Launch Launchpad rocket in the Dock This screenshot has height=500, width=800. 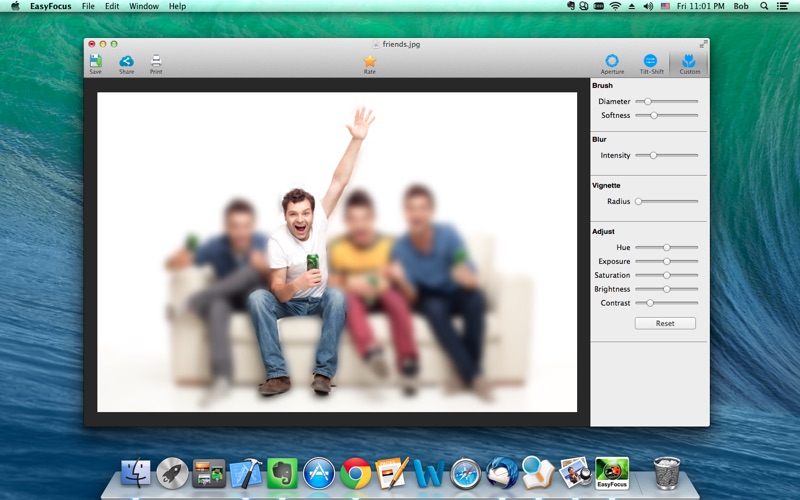click(x=172, y=473)
